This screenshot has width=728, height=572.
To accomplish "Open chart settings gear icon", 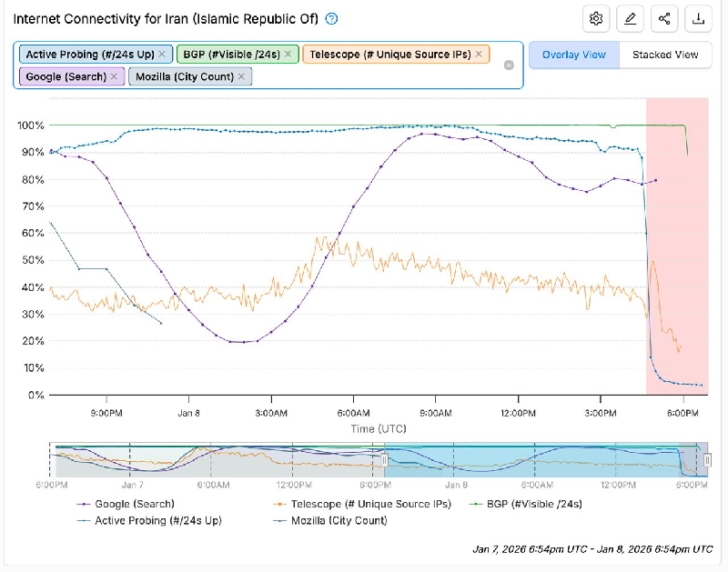I will click(x=596, y=19).
